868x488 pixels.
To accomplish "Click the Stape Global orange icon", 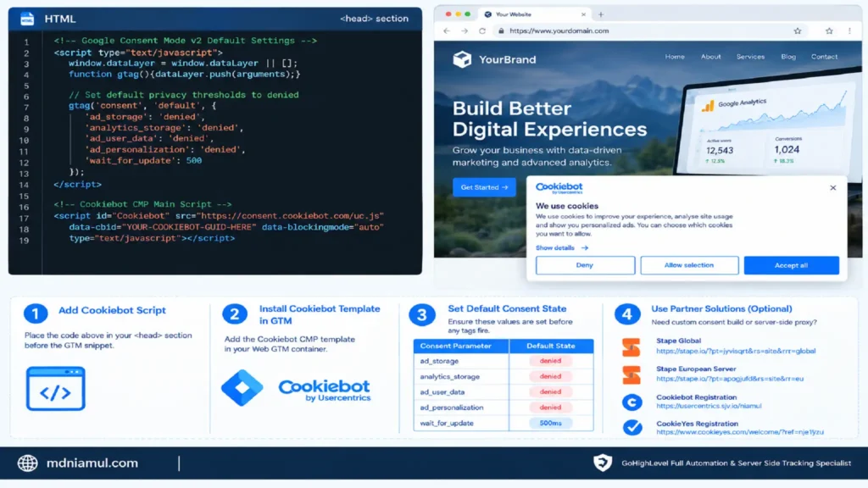I will tap(631, 347).
